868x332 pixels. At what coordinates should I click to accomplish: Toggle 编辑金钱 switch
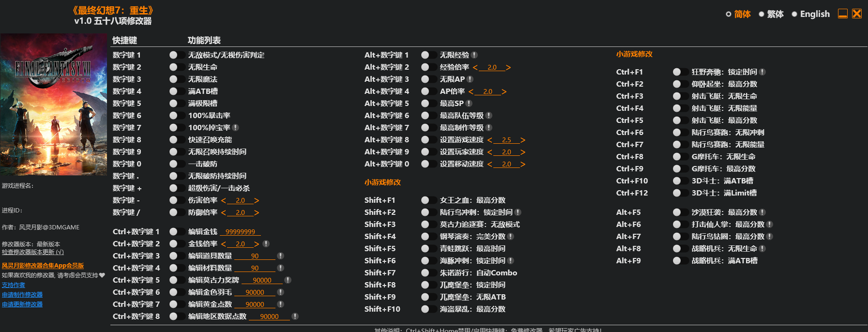tap(177, 232)
